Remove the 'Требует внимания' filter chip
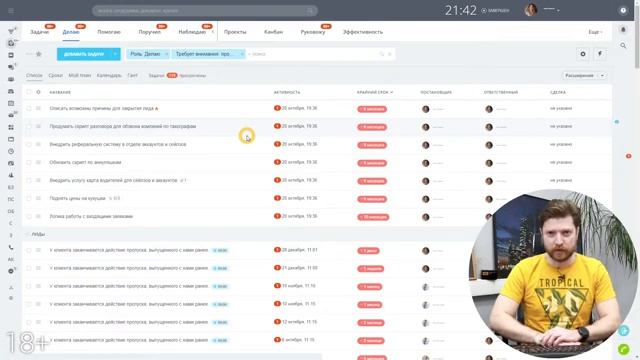640x360 pixels. (241, 54)
